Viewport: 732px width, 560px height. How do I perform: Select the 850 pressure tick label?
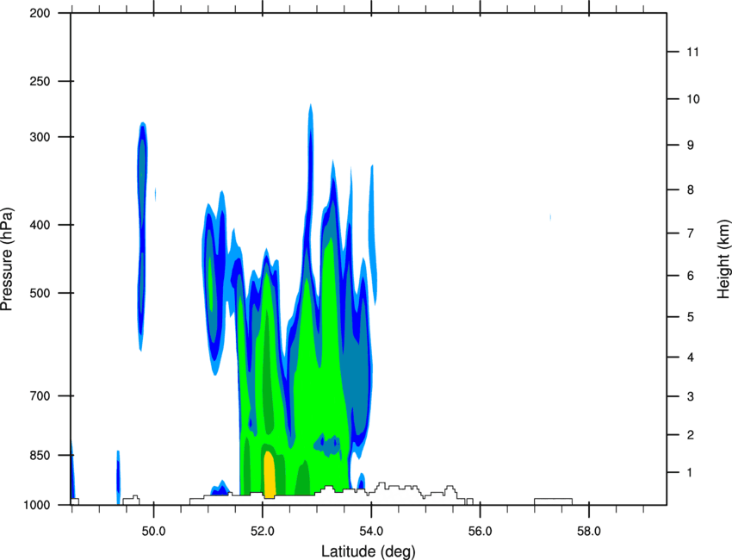click(40, 456)
